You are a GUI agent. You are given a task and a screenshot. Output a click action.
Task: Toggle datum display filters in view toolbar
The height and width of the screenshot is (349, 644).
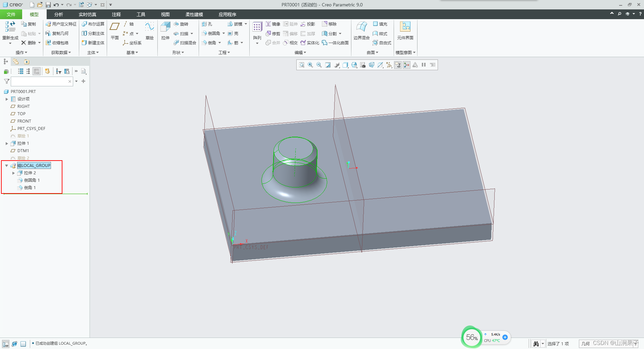pyautogui.click(x=389, y=65)
